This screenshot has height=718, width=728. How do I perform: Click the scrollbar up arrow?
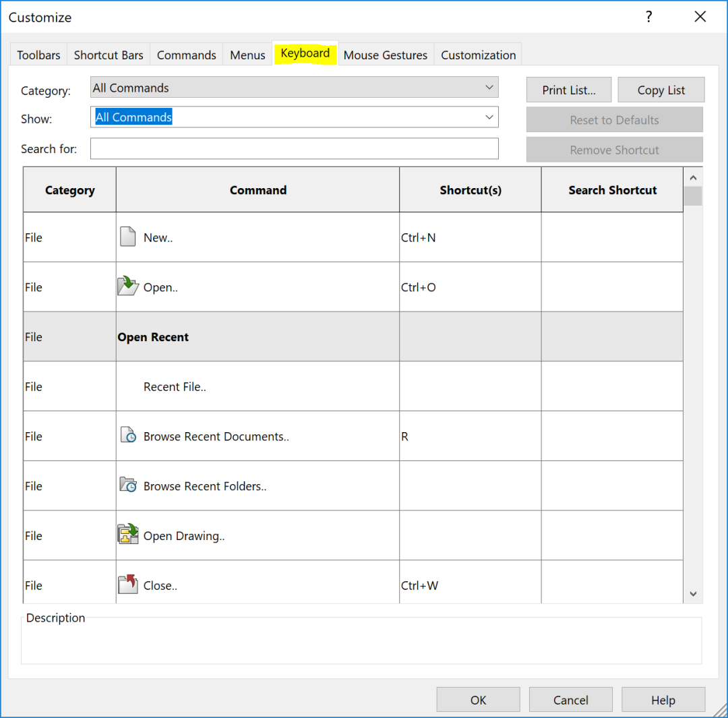click(x=693, y=177)
